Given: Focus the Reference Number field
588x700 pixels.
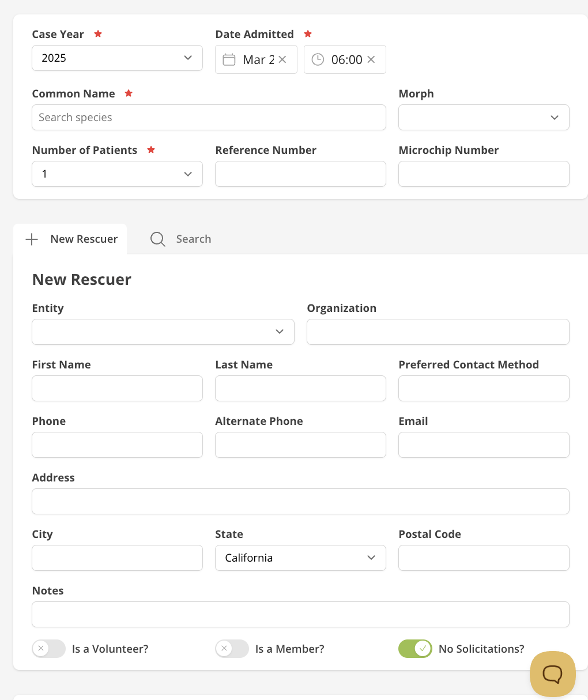Looking at the screenshot, I should click(300, 174).
